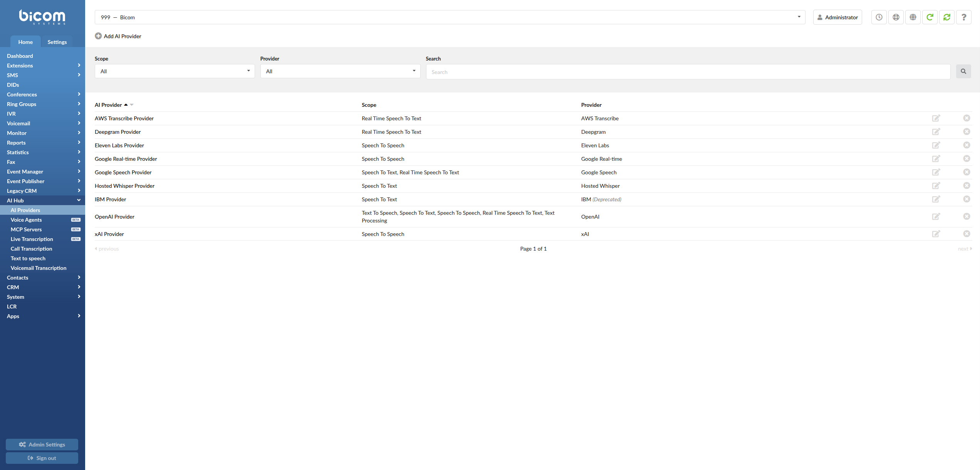The width and height of the screenshot is (980, 470).
Task: Open the question mark help icon
Action: [x=963, y=17]
